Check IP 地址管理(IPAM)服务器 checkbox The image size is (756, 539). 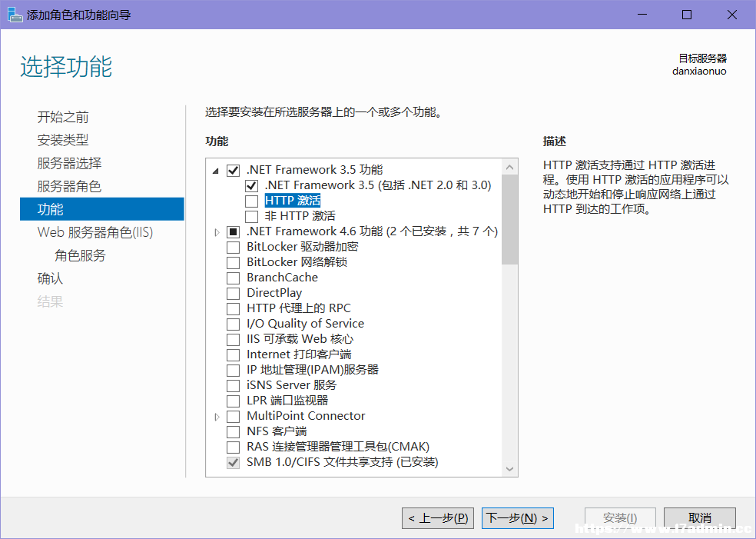(x=234, y=370)
